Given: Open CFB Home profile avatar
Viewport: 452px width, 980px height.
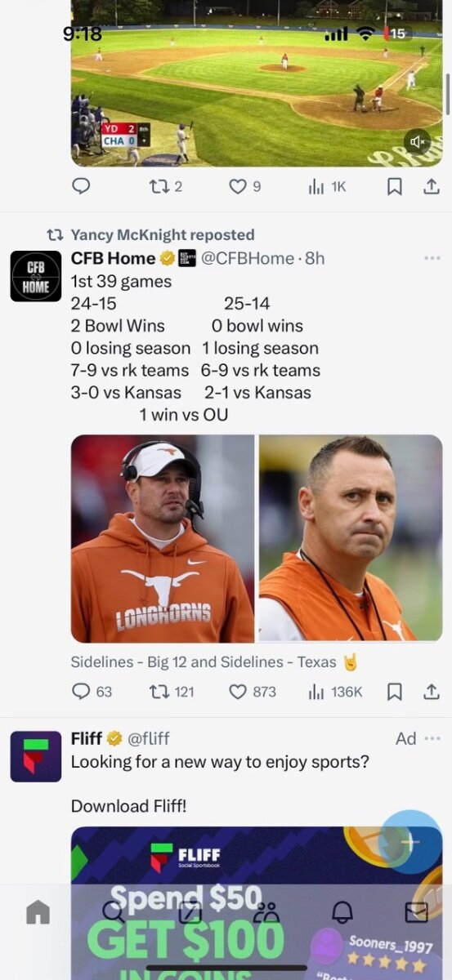Looking at the screenshot, I should pyautogui.click(x=36, y=276).
